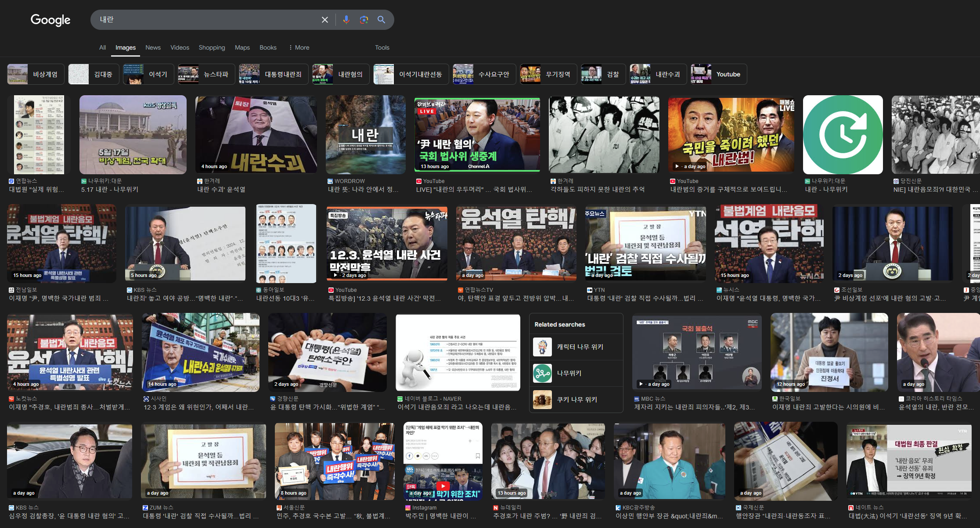
Task: Open the Shopping tab
Action: coord(212,47)
